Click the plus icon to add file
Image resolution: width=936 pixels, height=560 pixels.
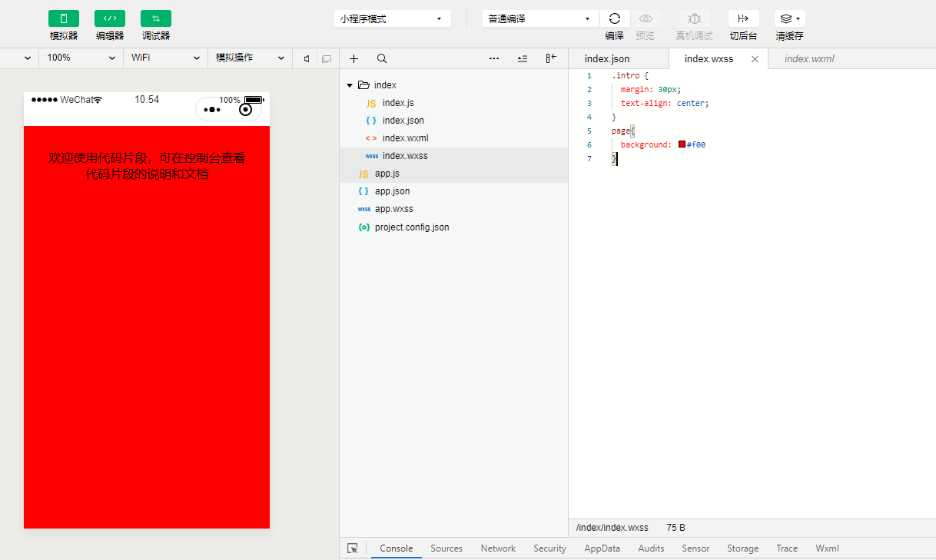click(354, 58)
